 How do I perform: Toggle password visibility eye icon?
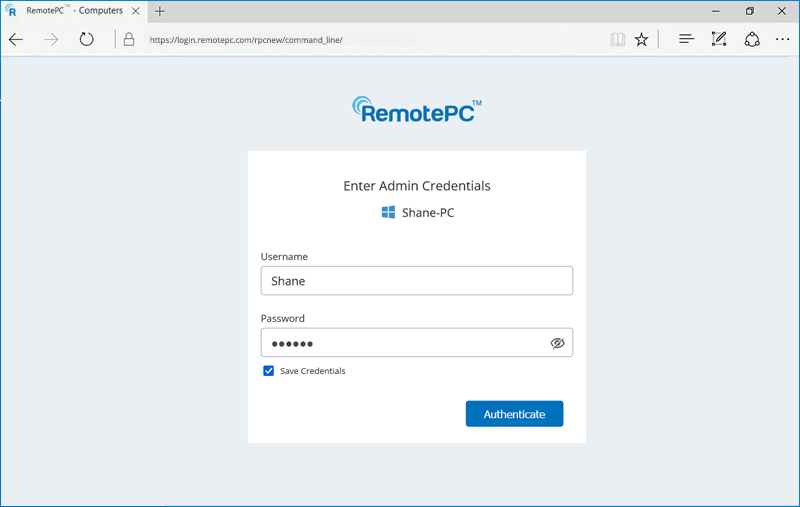tap(558, 343)
